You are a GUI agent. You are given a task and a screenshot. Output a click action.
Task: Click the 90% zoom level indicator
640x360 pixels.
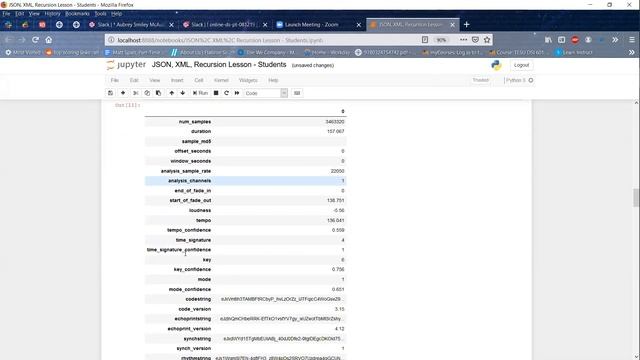[441, 40]
